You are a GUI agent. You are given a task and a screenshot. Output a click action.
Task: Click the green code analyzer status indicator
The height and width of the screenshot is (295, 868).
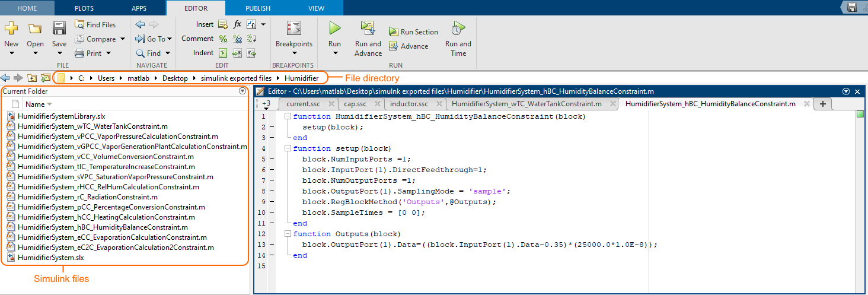coord(860,114)
